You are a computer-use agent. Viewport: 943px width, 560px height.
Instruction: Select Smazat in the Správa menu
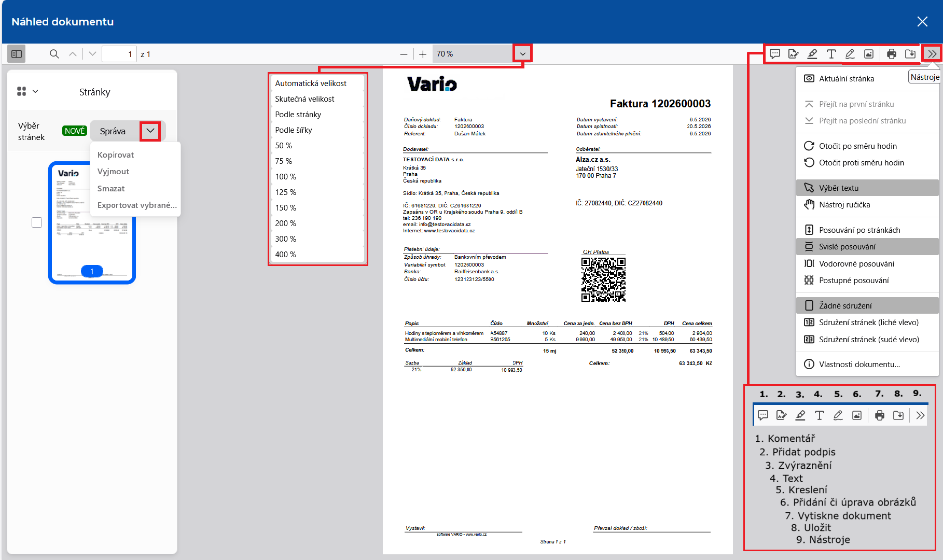[135, 189]
